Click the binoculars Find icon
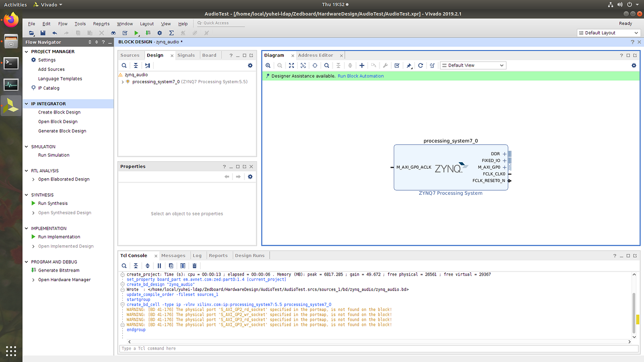The height and width of the screenshot is (362, 644). (113, 33)
